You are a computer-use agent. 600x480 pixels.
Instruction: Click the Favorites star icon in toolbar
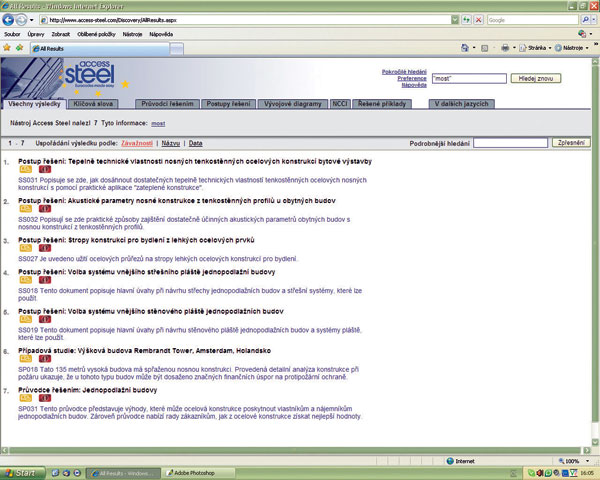(8, 46)
